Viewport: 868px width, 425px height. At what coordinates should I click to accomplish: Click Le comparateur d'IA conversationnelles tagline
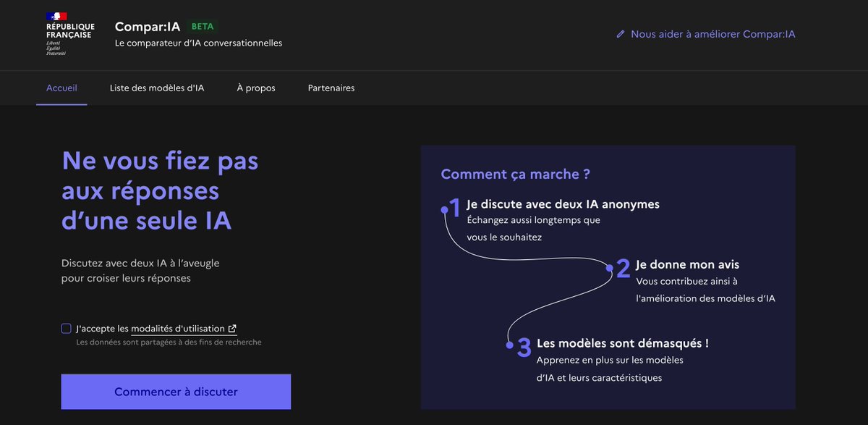click(199, 43)
